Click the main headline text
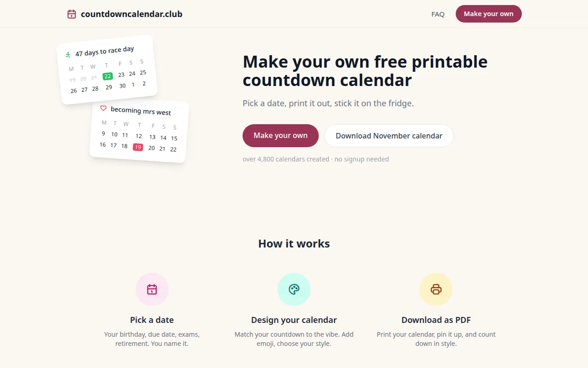Image resolution: width=588 pixels, height=368 pixels. pyautogui.click(x=365, y=71)
